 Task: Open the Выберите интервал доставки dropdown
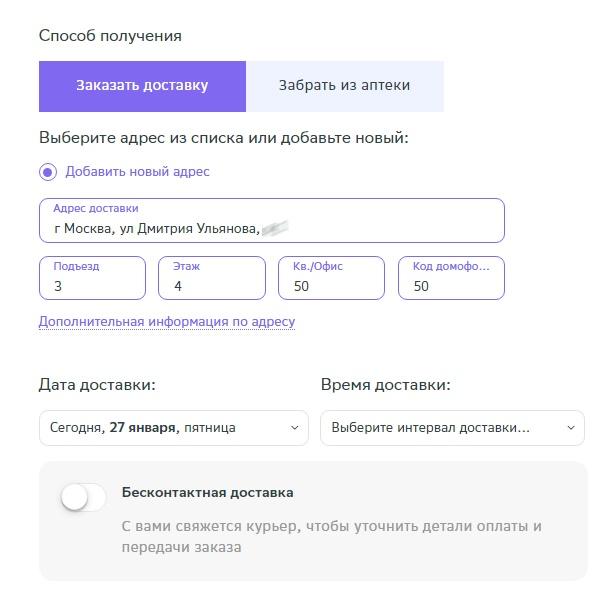pyautogui.click(x=452, y=428)
